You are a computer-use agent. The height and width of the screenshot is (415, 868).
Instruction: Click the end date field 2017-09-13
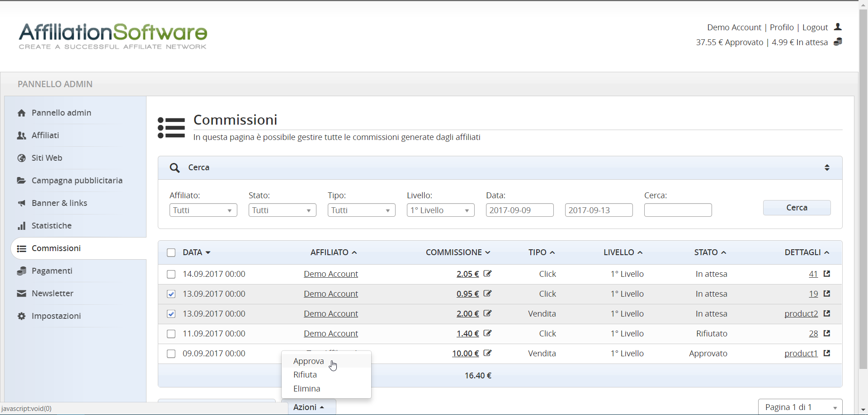599,210
